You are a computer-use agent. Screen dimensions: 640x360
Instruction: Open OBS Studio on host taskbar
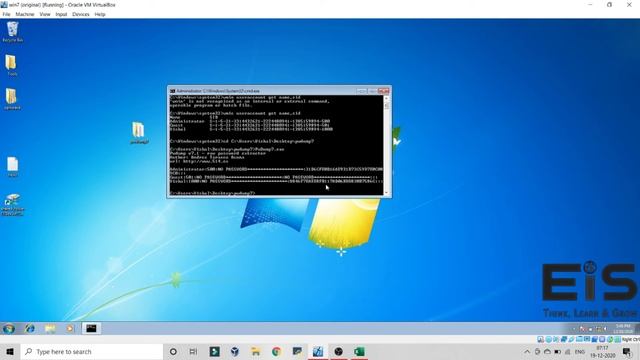(338, 351)
